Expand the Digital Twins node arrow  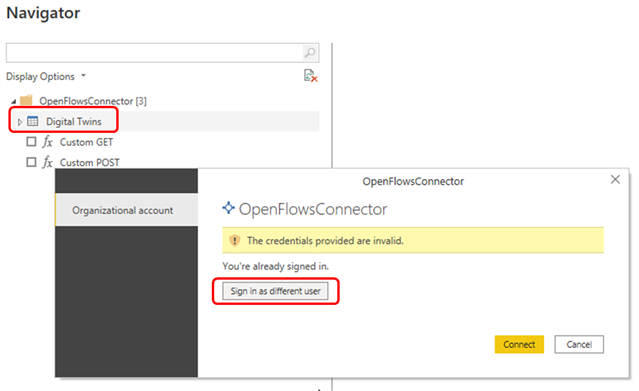pos(19,122)
